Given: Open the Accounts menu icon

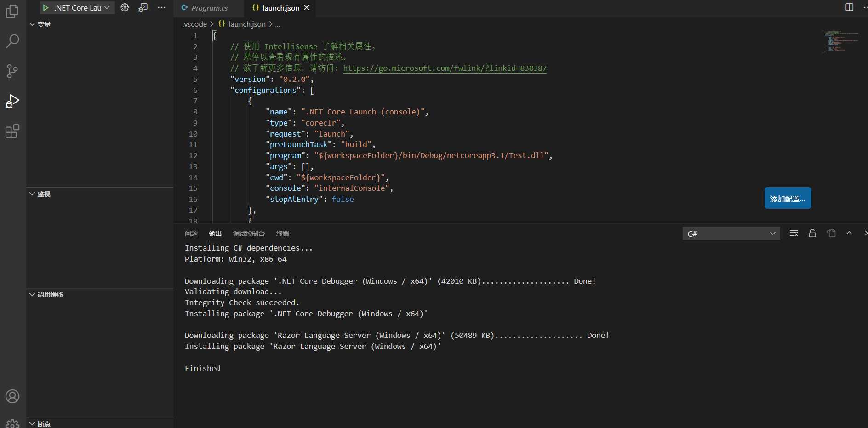Looking at the screenshot, I should pyautogui.click(x=12, y=396).
